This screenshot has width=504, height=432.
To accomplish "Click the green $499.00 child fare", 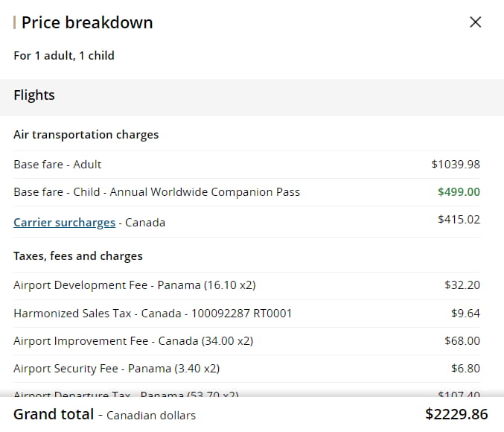I will point(459,192).
